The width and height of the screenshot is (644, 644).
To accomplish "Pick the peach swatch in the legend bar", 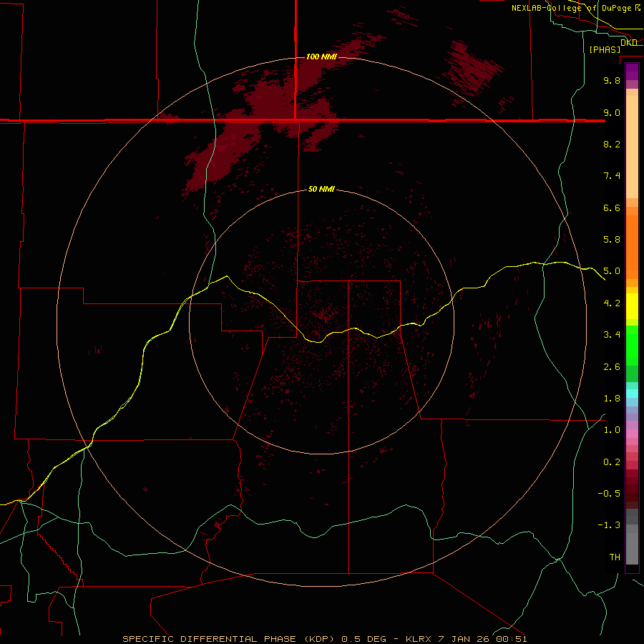I will pos(632,148).
